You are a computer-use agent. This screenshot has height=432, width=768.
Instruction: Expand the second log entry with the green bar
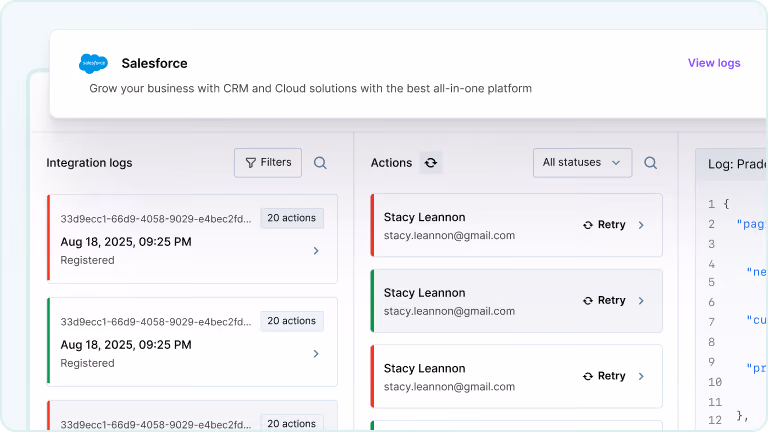(316, 354)
